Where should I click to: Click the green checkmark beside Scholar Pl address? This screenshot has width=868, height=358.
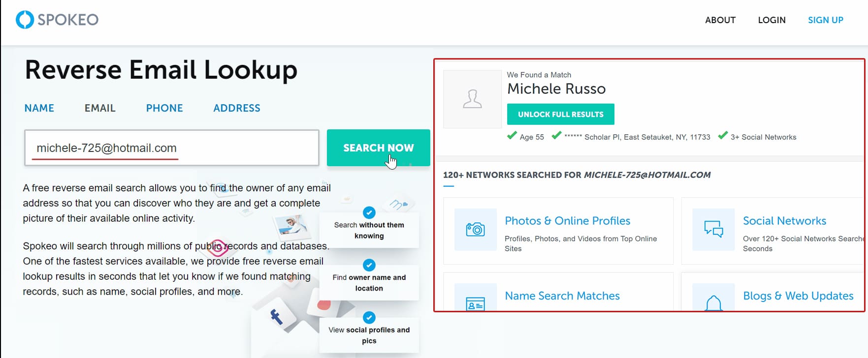pyautogui.click(x=556, y=135)
